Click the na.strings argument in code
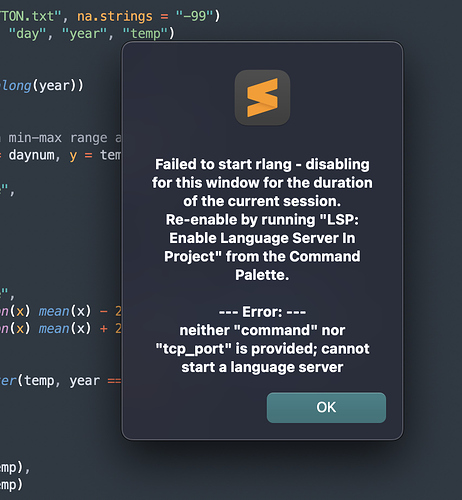 115,16
